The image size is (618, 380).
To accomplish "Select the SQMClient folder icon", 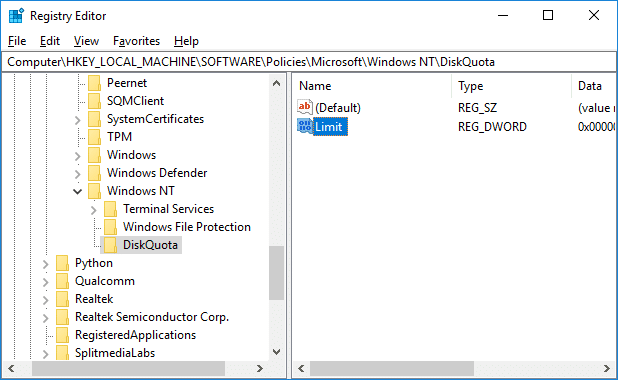I will 95,101.
